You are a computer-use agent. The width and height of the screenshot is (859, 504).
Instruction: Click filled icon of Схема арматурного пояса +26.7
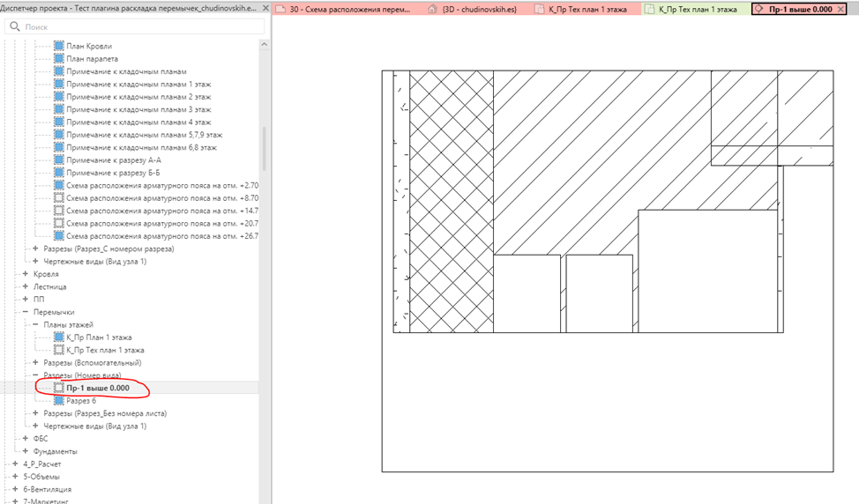58,236
